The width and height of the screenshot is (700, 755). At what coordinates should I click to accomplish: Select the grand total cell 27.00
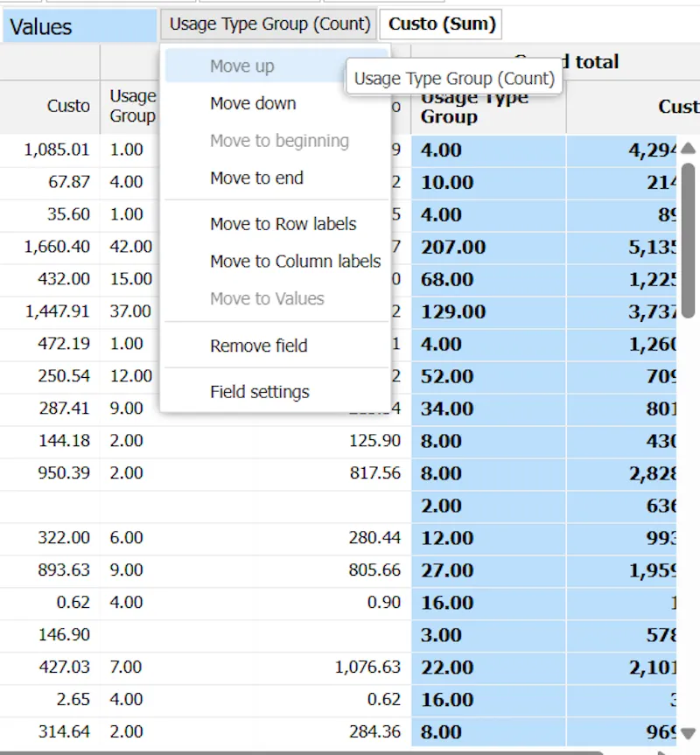coord(488,570)
